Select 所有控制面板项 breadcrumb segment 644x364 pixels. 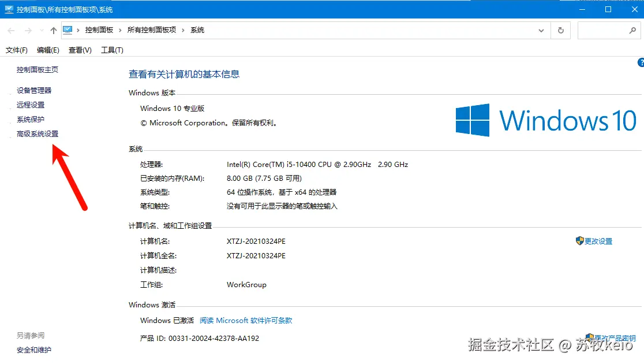click(x=152, y=30)
